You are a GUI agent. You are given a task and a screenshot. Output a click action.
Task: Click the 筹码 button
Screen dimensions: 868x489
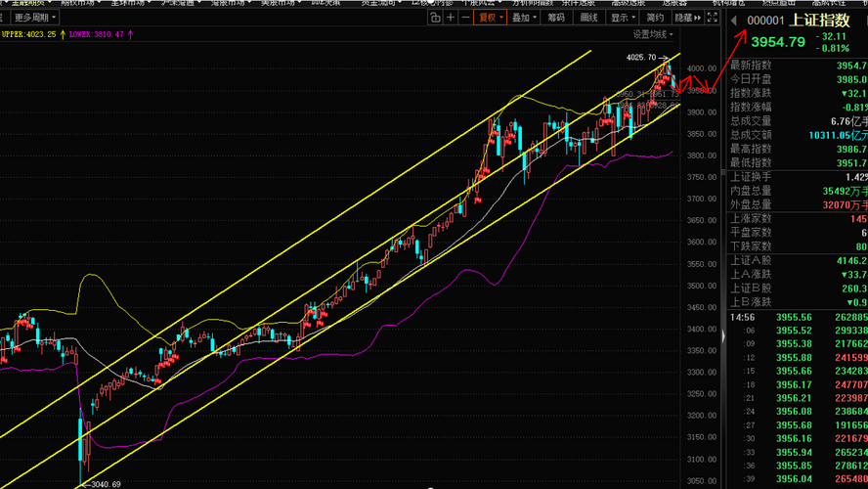click(556, 18)
